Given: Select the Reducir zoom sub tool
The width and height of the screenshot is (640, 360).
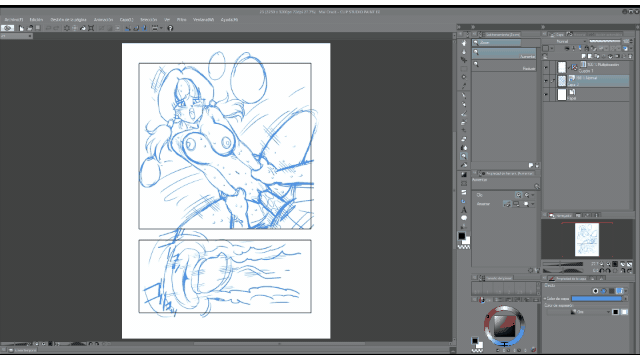Looking at the screenshot, I should coord(504,66).
